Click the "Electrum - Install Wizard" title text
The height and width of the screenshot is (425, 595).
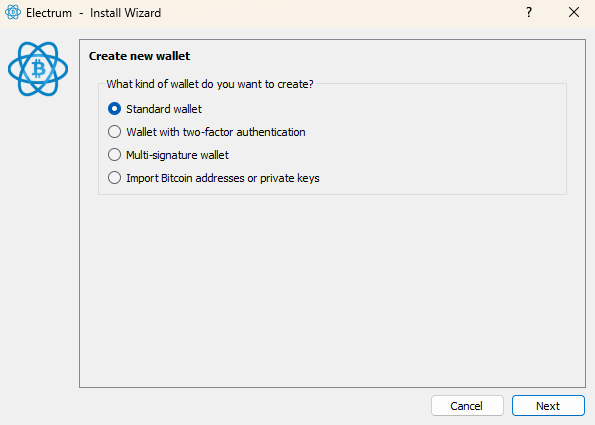93,13
